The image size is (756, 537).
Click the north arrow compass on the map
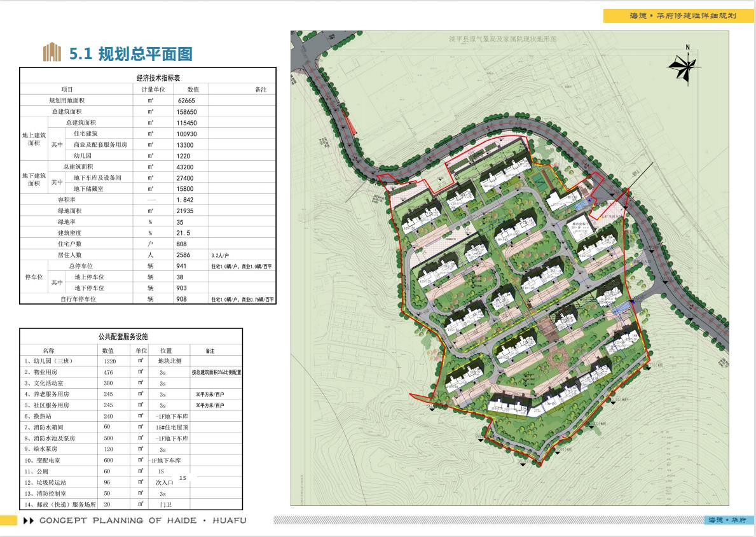(x=685, y=65)
